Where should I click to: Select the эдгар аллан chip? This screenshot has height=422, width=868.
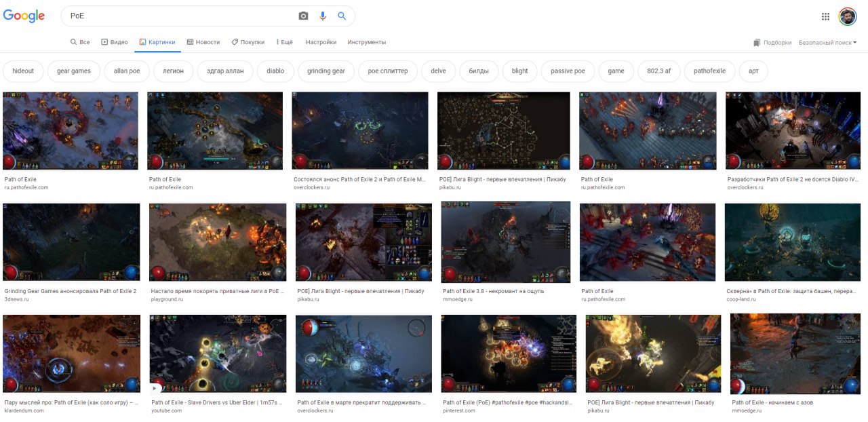(225, 71)
